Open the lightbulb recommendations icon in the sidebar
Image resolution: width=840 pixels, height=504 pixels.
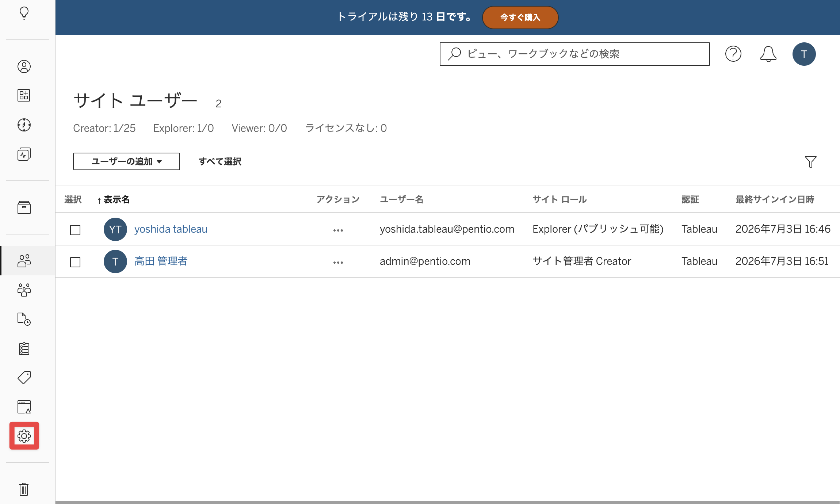(x=24, y=13)
